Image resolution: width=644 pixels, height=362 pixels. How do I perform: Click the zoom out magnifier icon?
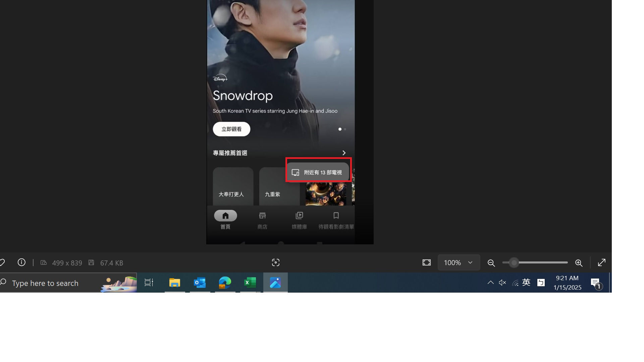click(x=491, y=263)
